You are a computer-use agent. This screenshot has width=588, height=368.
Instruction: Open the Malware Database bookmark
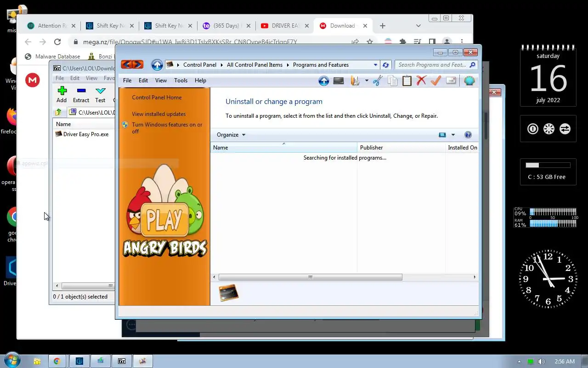click(52, 57)
